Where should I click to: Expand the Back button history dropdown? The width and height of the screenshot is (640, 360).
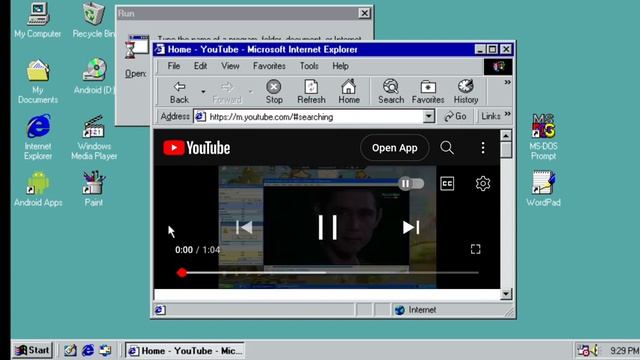coord(203,92)
